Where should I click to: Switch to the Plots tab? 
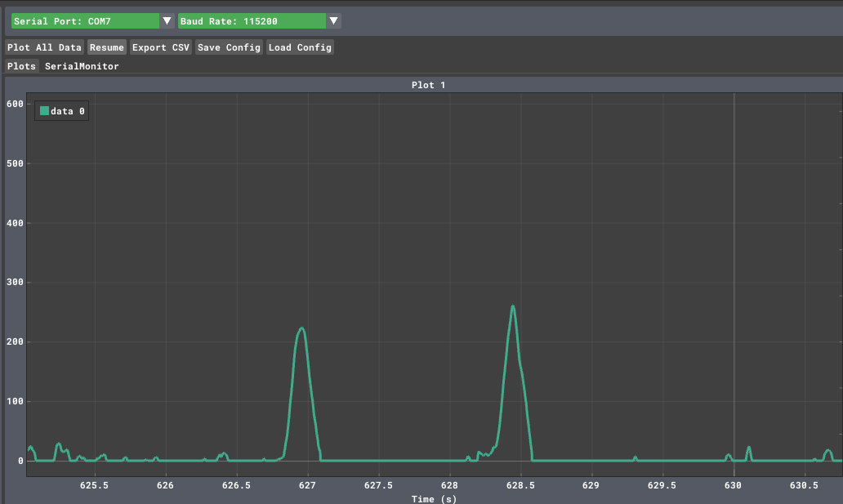click(21, 66)
